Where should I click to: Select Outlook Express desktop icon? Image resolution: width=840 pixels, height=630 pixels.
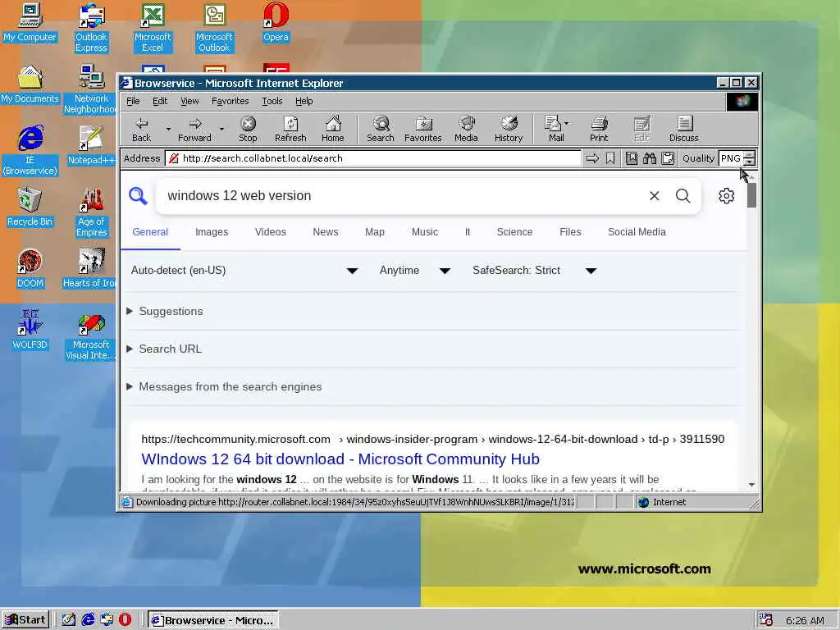91,27
